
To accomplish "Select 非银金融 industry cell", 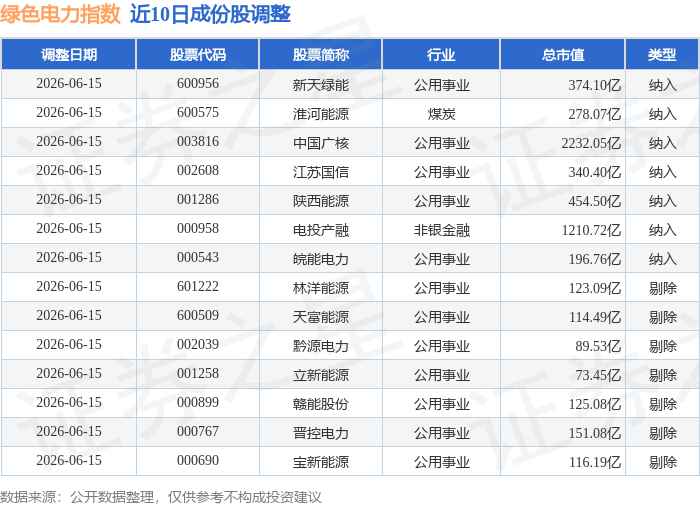I will (x=442, y=230).
